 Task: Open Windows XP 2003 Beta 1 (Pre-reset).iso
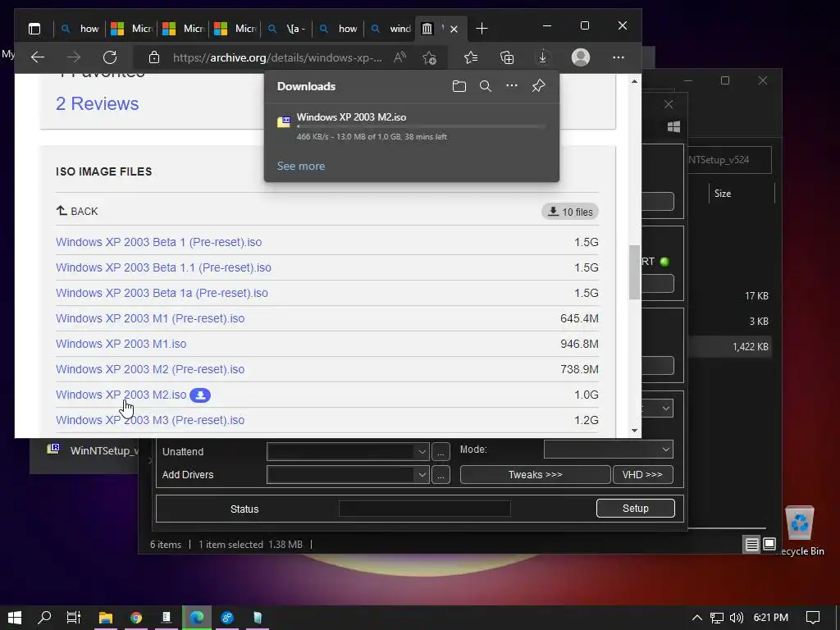pos(158,242)
